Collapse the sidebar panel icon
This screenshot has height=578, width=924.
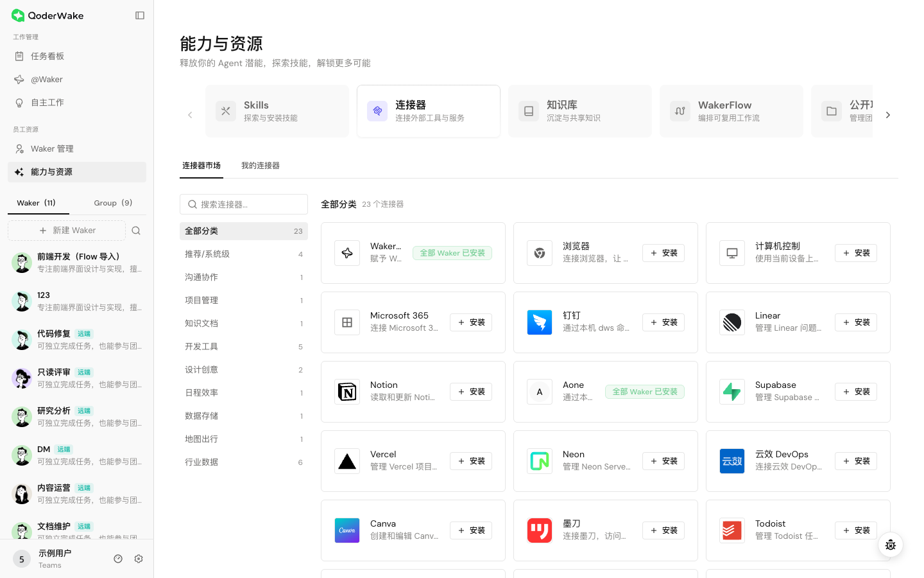tap(140, 15)
